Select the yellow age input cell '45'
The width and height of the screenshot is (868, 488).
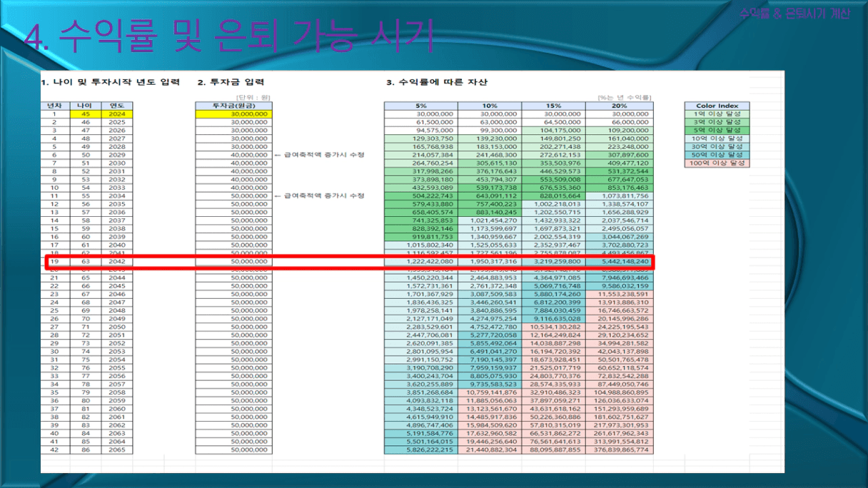pos(84,114)
